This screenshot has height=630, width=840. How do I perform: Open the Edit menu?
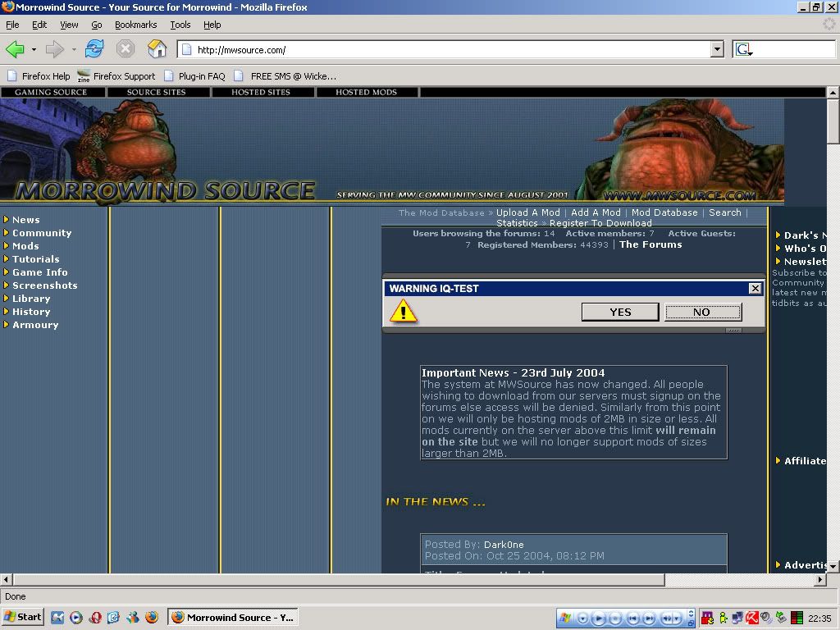[x=39, y=25]
